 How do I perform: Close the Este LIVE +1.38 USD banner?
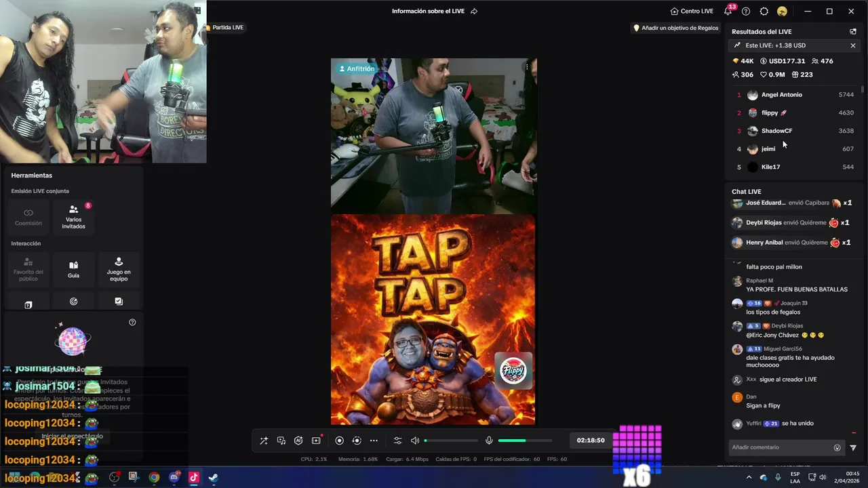[853, 45]
